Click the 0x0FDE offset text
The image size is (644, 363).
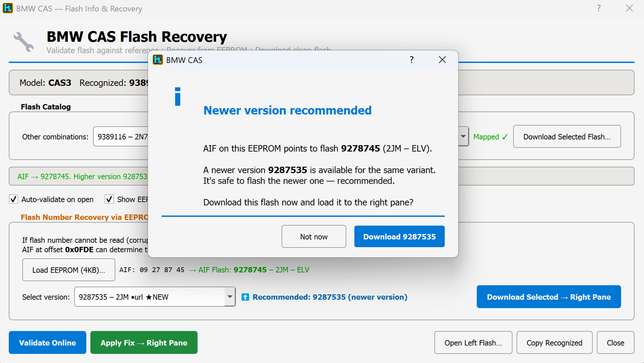click(79, 250)
